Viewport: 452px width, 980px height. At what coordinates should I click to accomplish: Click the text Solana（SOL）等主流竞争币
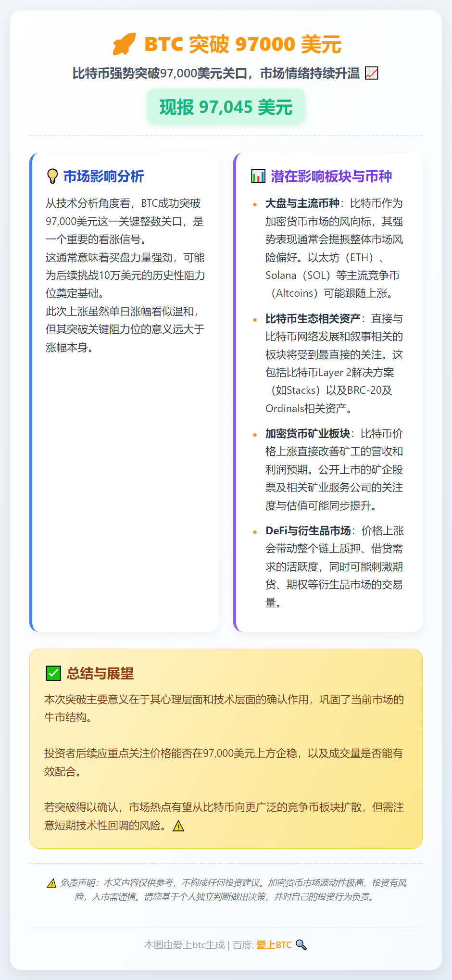[x=333, y=276]
